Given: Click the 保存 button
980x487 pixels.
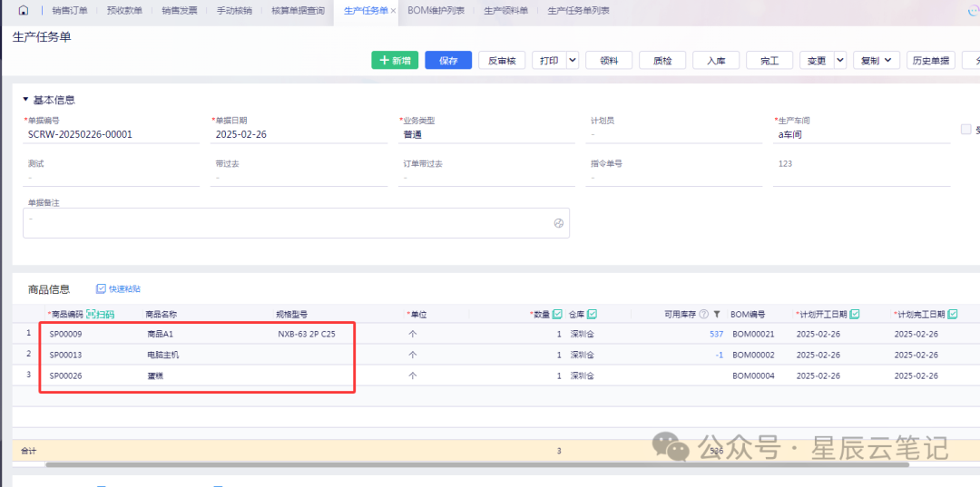Looking at the screenshot, I should pyautogui.click(x=448, y=61).
